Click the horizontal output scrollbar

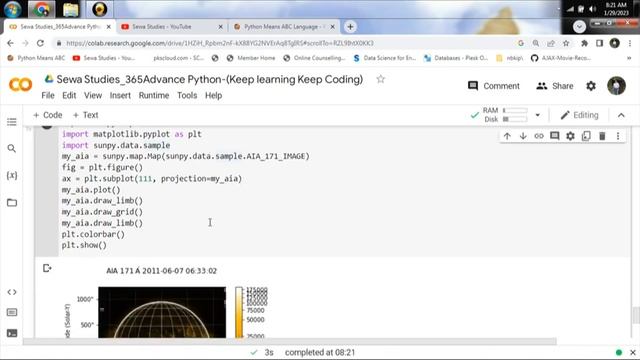(x=290, y=341)
